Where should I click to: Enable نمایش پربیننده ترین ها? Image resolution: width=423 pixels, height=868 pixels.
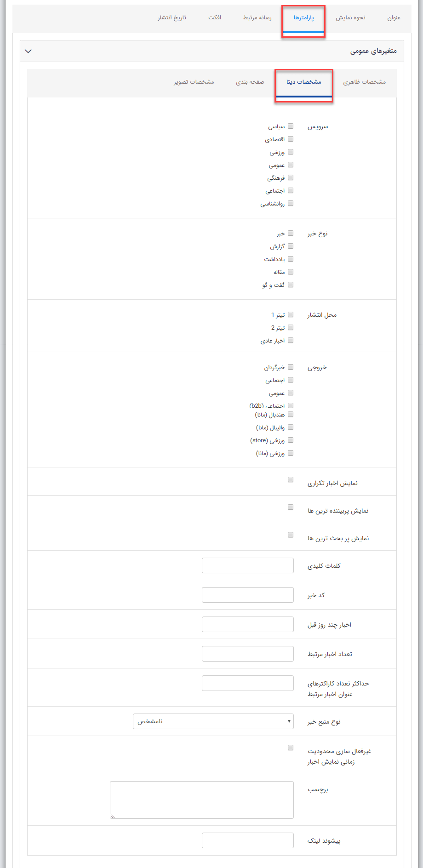(x=290, y=507)
